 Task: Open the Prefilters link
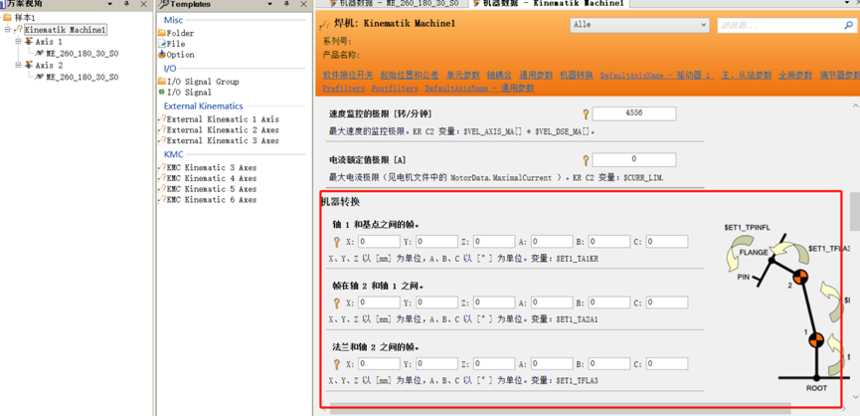click(x=343, y=88)
